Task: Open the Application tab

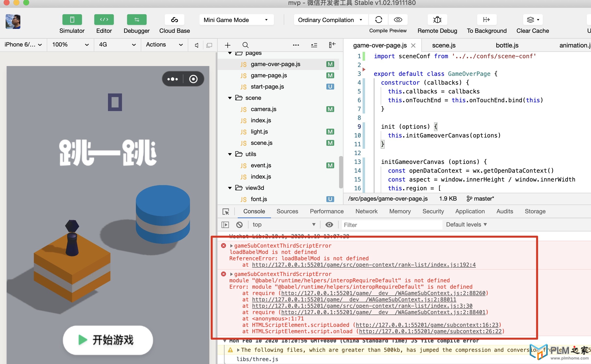Action: (x=470, y=211)
